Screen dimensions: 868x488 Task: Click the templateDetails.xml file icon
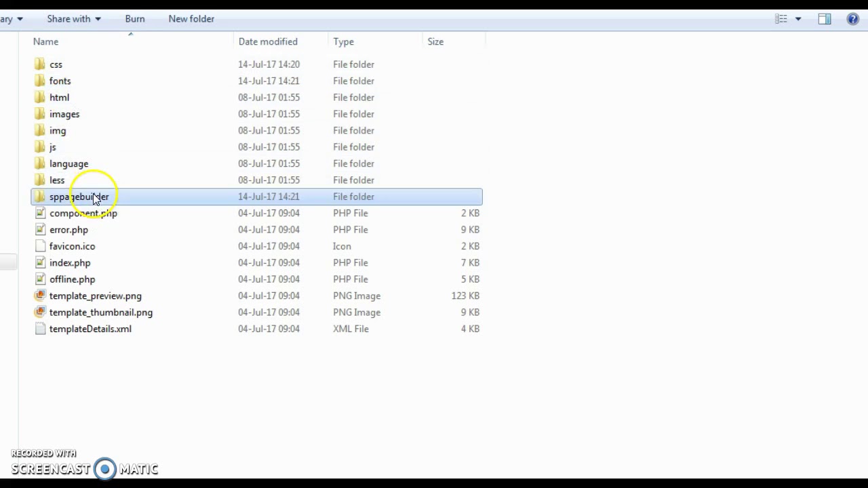40,329
